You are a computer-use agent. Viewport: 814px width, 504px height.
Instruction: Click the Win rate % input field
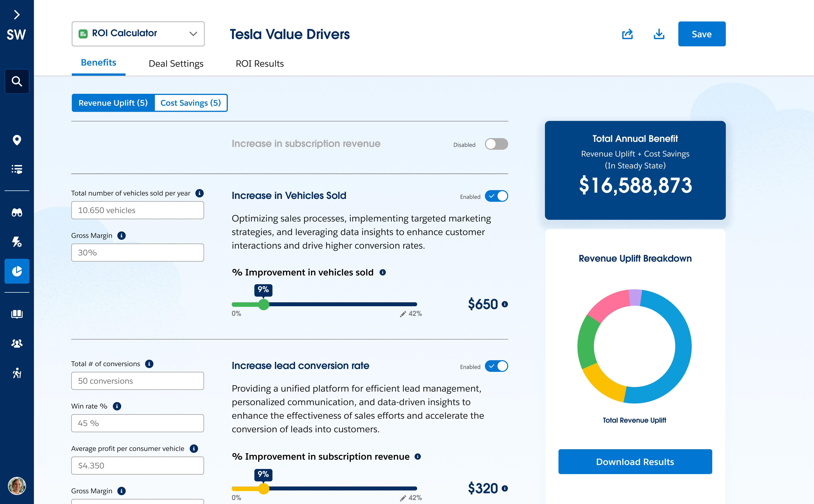coord(137,423)
